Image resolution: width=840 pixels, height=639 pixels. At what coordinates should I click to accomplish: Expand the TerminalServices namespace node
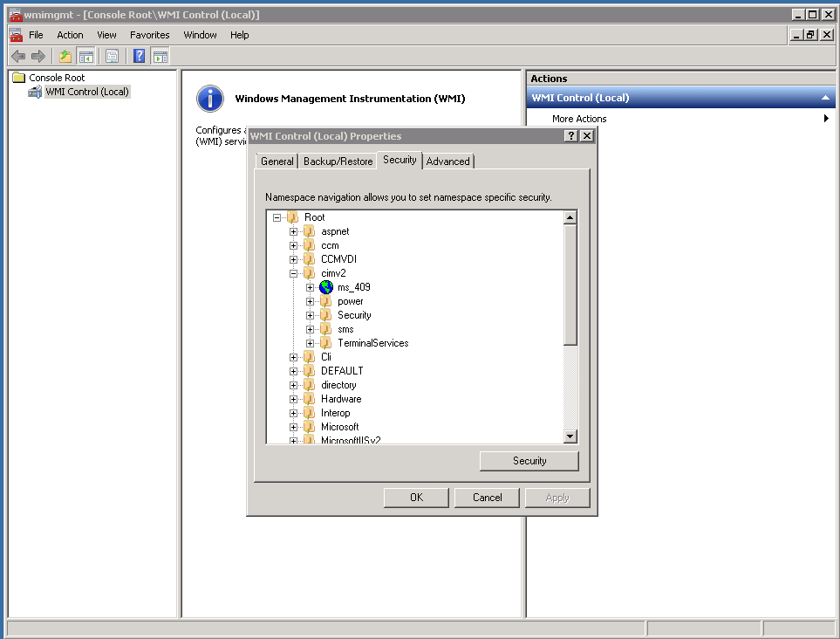[x=311, y=343]
